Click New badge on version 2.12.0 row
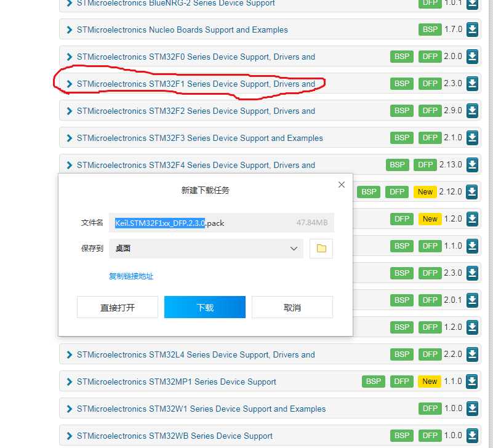The height and width of the screenshot is (448, 493). [x=425, y=191]
